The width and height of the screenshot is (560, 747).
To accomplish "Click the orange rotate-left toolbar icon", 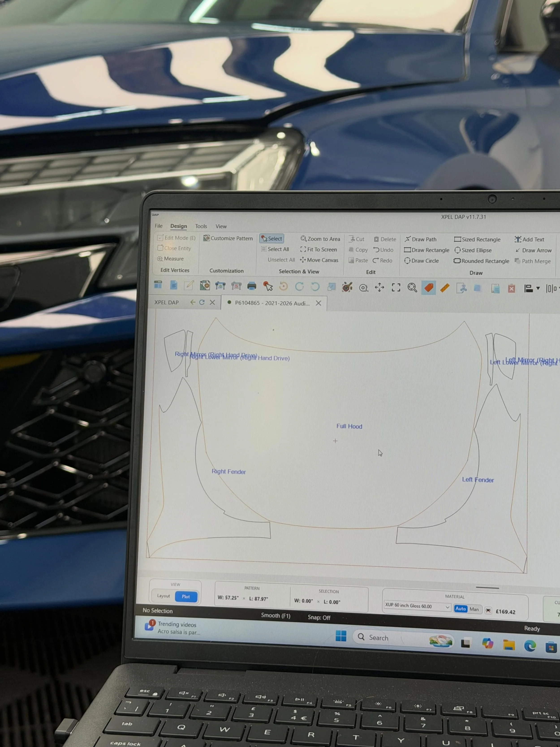I will coord(284,286).
